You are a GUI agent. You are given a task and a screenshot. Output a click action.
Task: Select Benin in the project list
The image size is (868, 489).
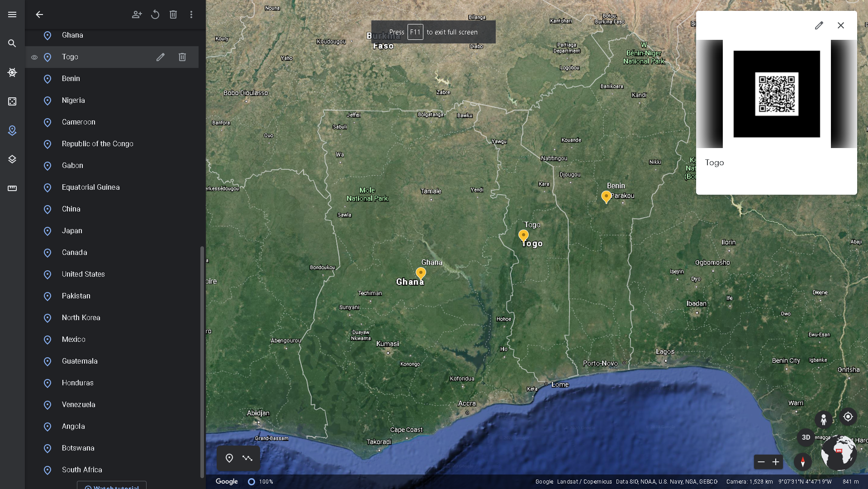(112, 79)
